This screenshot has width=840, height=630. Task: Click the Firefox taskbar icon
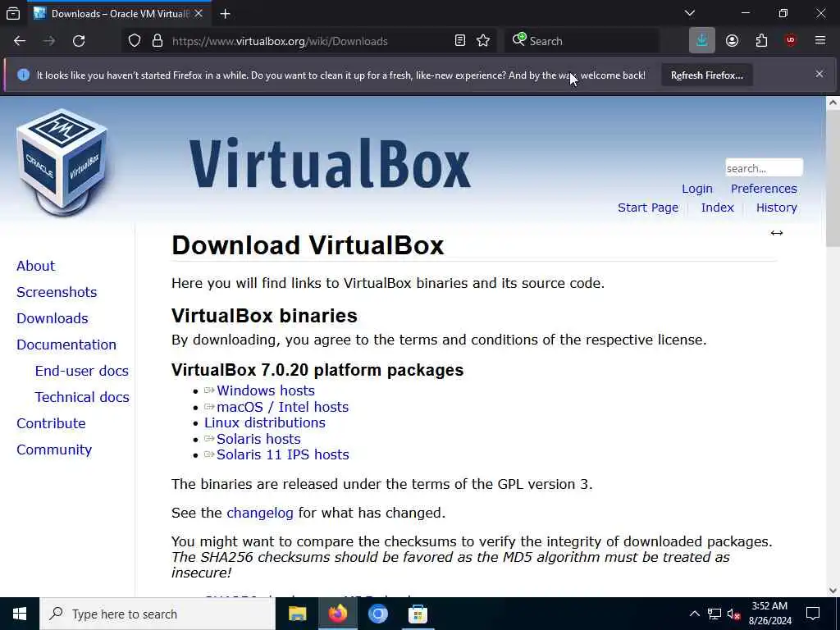[337, 614]
